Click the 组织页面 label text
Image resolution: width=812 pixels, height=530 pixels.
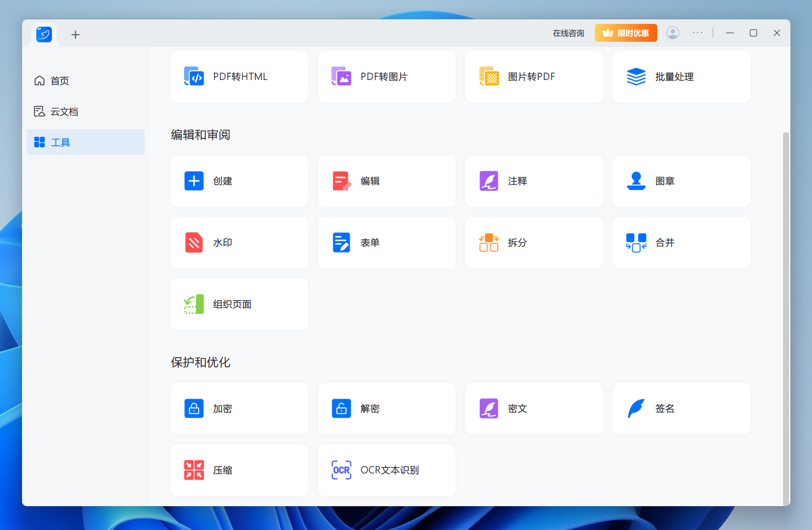232,304
